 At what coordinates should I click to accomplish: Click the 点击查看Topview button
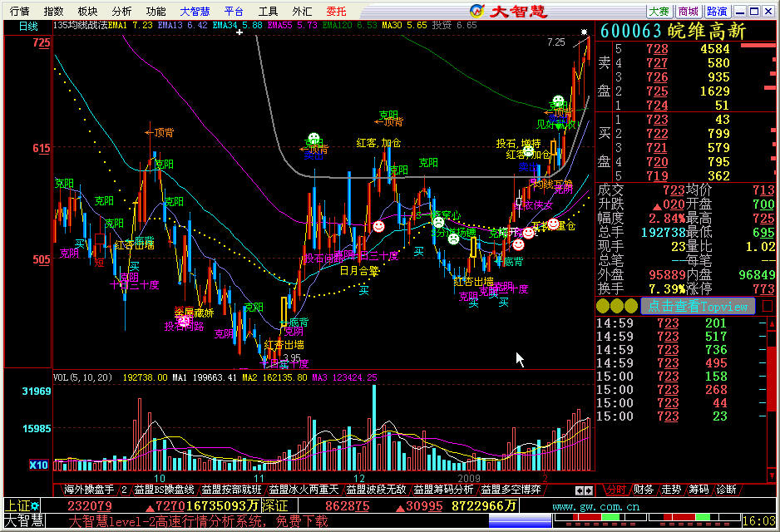pyautogui.click(x=698, y=306)
